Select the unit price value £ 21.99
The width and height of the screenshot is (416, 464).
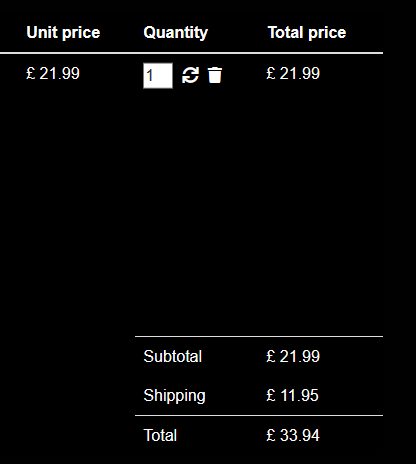coord(53,73)
